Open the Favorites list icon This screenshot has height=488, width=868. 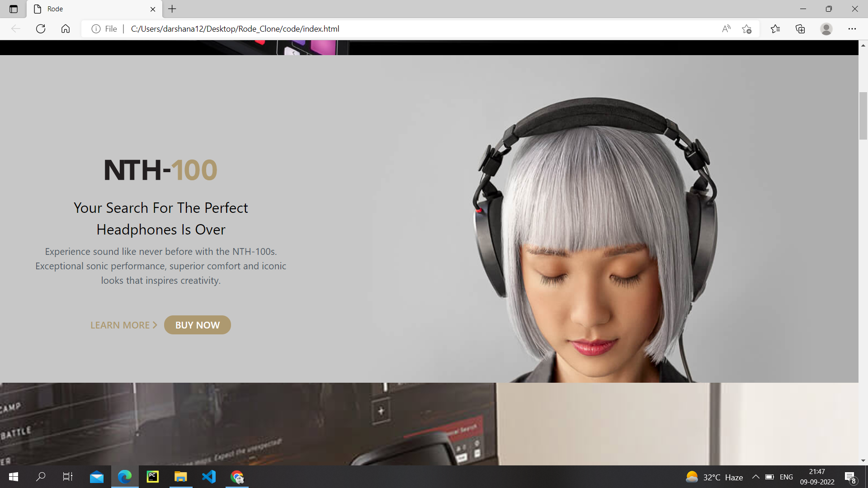[x=775, y=29]
